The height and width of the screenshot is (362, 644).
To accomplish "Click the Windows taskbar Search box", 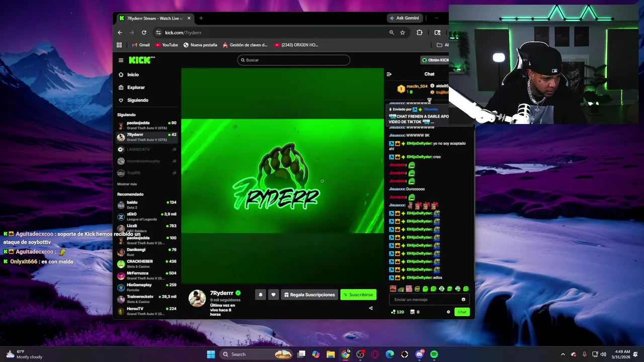I will [x=257, y=354].
